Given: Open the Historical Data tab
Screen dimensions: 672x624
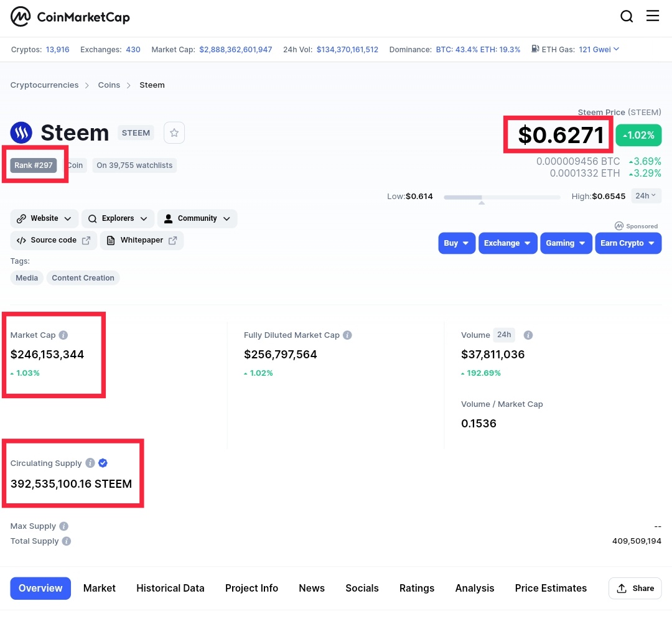Looking at the screenshot, I should [170, 588].
